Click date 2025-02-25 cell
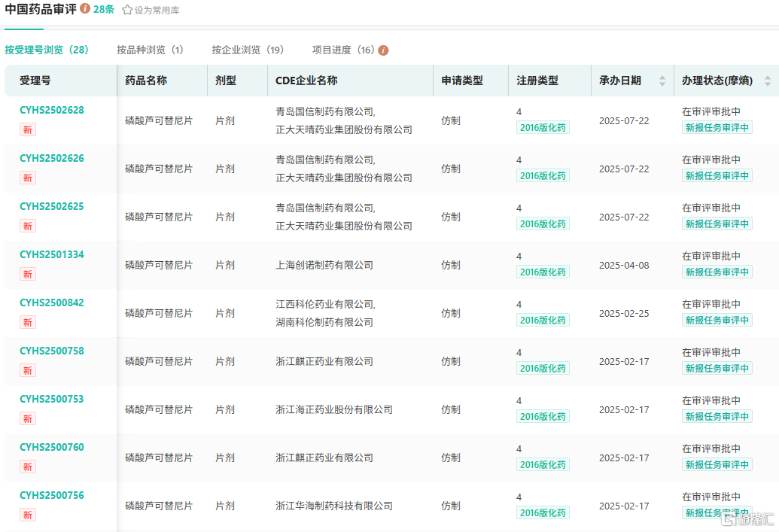This screenshot has height=532, width=779. click(x=624, y=314)
